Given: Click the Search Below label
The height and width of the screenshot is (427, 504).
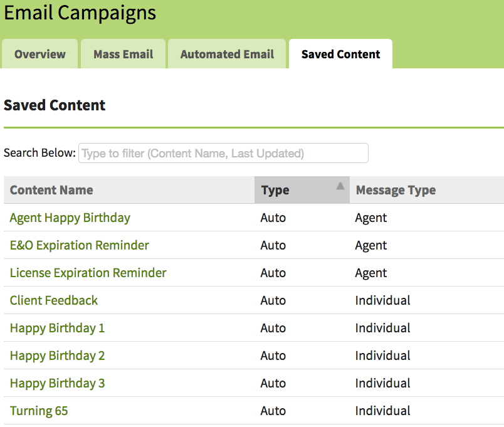Looking at the screenshot, I should [39, 153].
